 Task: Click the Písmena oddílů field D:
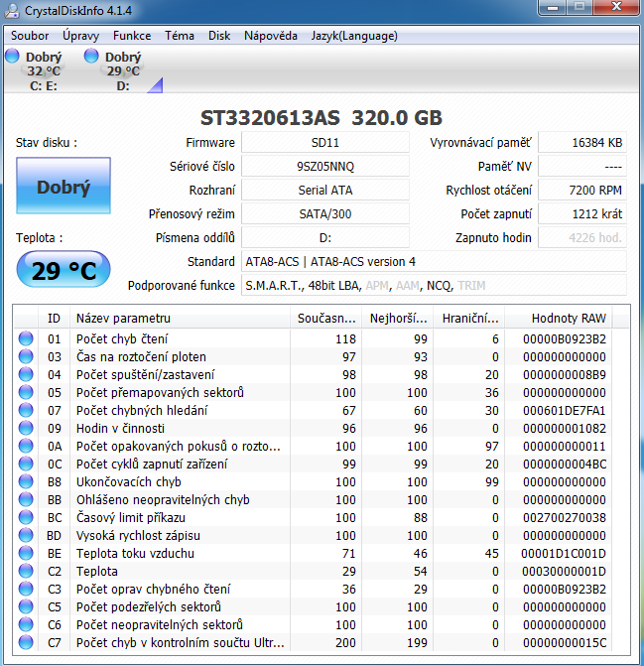click(325, 237)
